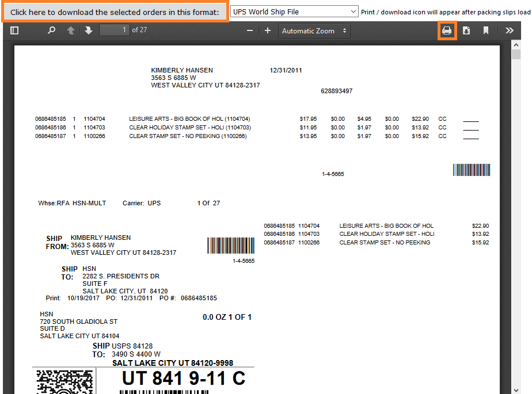532x394 pixels.
Task: Click the scrollbar thumb
Action: (x=516, y=55)
